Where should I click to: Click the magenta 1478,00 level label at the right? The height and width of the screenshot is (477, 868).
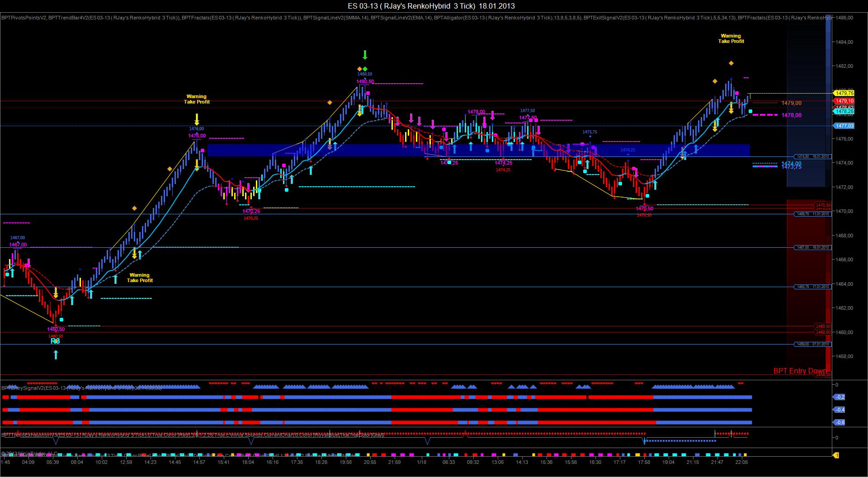coord(791,115)
